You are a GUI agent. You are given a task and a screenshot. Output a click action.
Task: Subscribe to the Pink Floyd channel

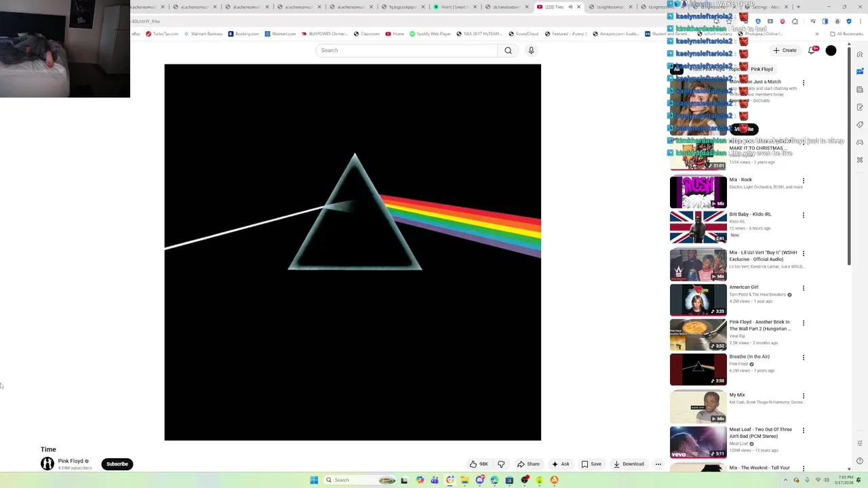(x=117, y=464)
